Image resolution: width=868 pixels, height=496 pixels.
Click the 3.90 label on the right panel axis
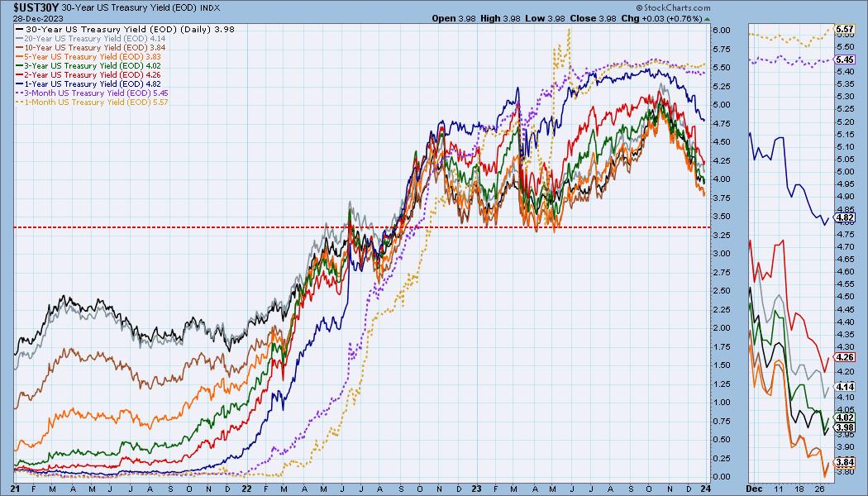(845, 446)
